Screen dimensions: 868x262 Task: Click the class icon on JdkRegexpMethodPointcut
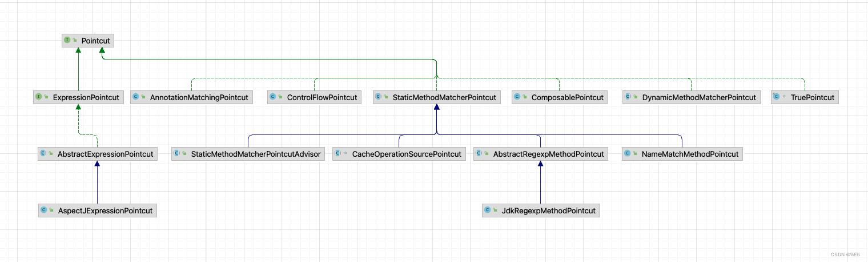point(488,211)
